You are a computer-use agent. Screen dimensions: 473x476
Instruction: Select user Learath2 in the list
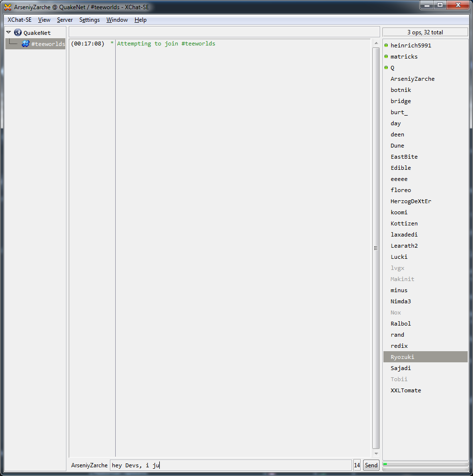[425, 246]
